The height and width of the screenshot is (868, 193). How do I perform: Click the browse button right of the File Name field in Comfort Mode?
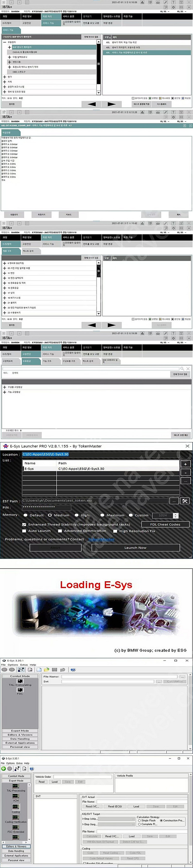point(182,677)
